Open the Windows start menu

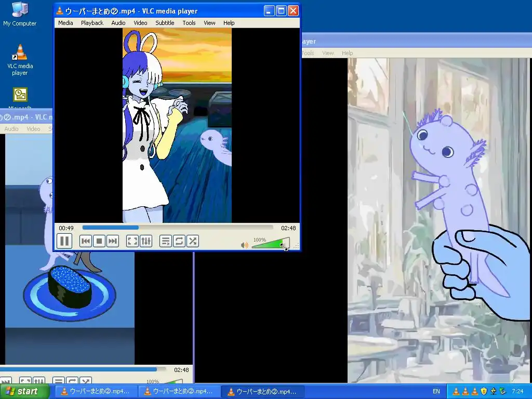point(24,392)
